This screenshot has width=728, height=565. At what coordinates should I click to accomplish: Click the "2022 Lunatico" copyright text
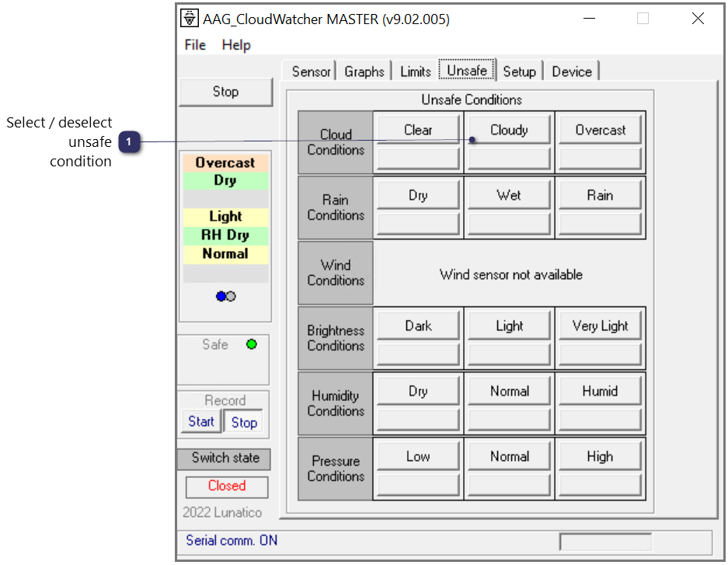click(222, 512)
